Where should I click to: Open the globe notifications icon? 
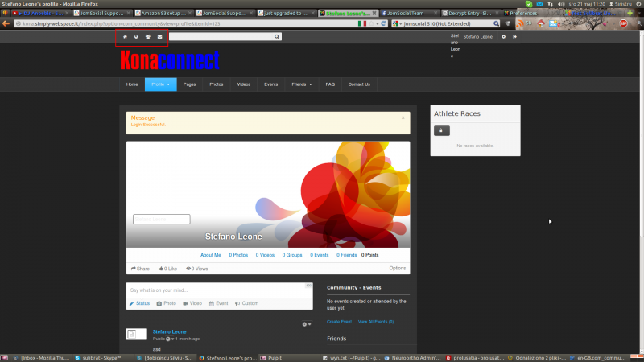(136, 37)
